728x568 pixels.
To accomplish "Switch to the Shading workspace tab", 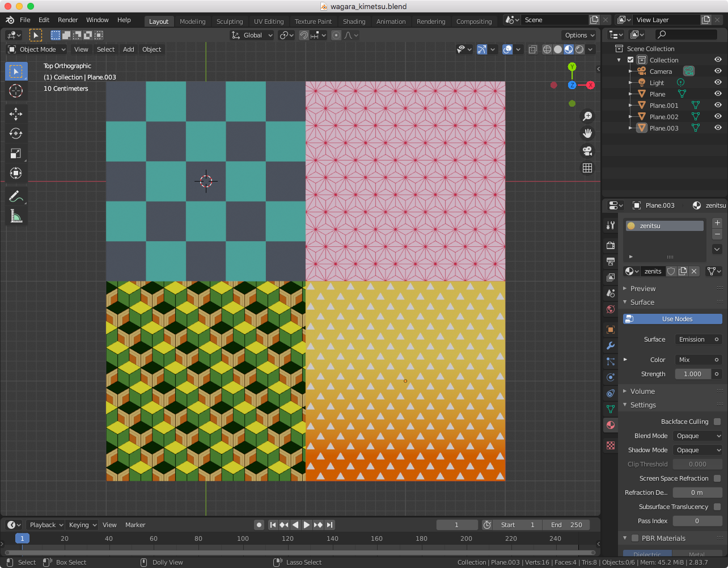I will [x=354, y=21].
